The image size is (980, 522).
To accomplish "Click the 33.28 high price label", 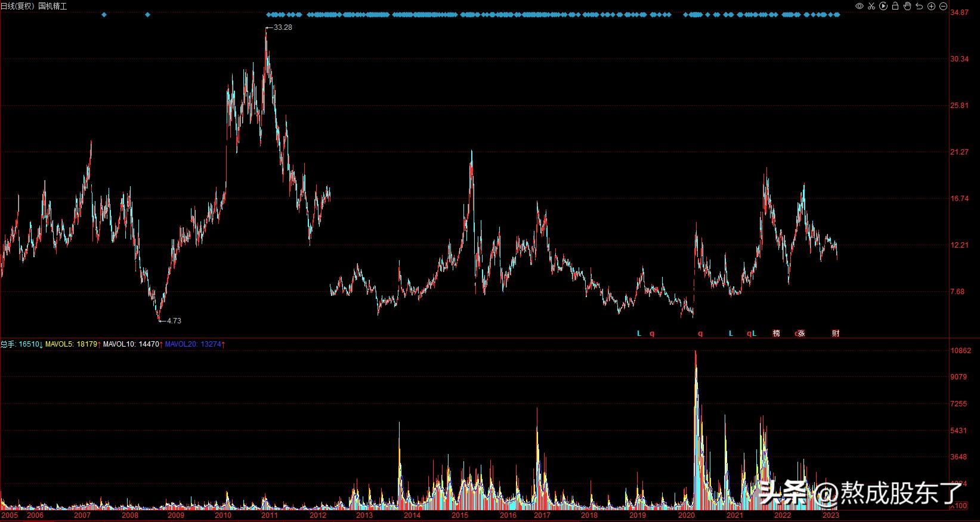I will pyautogui.click(x=283, y=27).
